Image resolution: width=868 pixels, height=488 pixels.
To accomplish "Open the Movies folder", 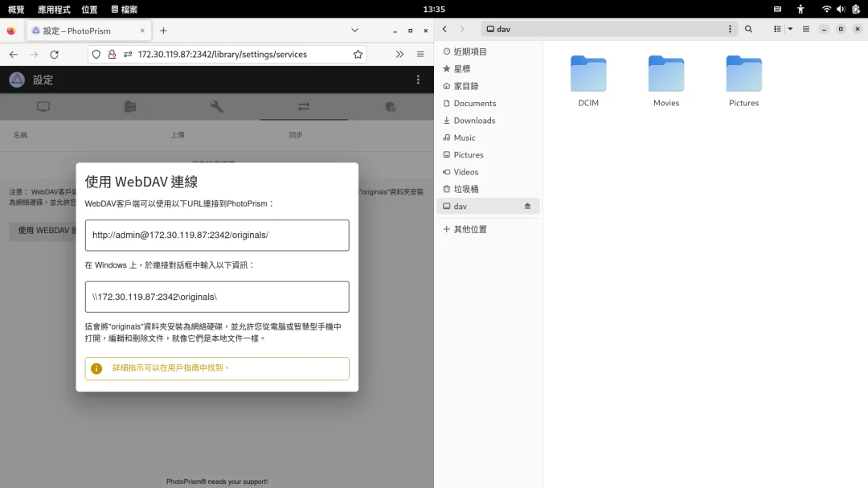I will [x=665, y=75].
